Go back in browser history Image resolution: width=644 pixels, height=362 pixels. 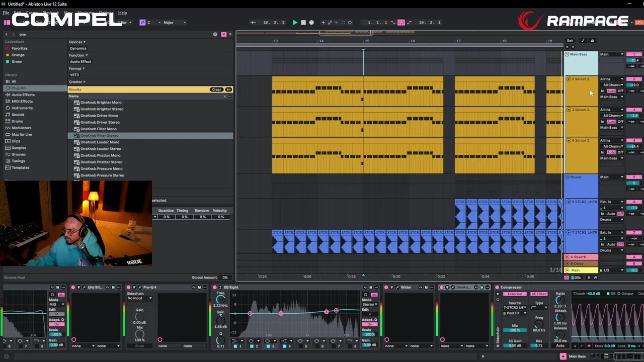[7, 34]
